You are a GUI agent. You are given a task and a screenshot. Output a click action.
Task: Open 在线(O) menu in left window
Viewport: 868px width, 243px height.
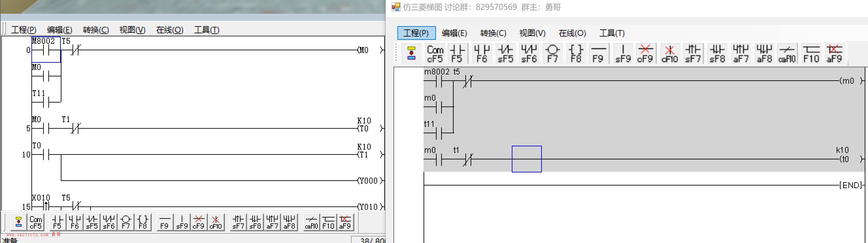(x=170, y=30)
